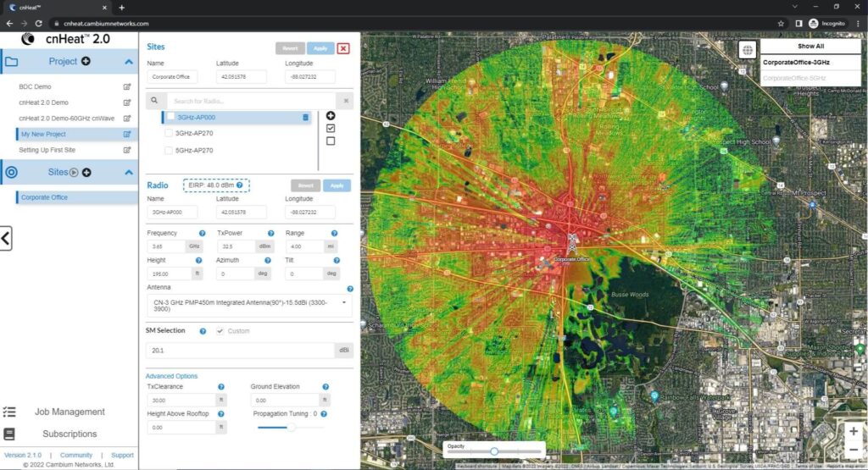
Task: Click the TxPower input field
Action: point(237,246)
